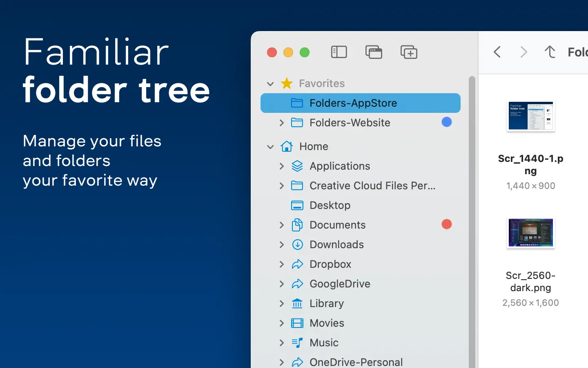The width and height of the screenshot is (588, 368).
Task: Go to parent folder up arrow
Action: (x=550, y=52)
